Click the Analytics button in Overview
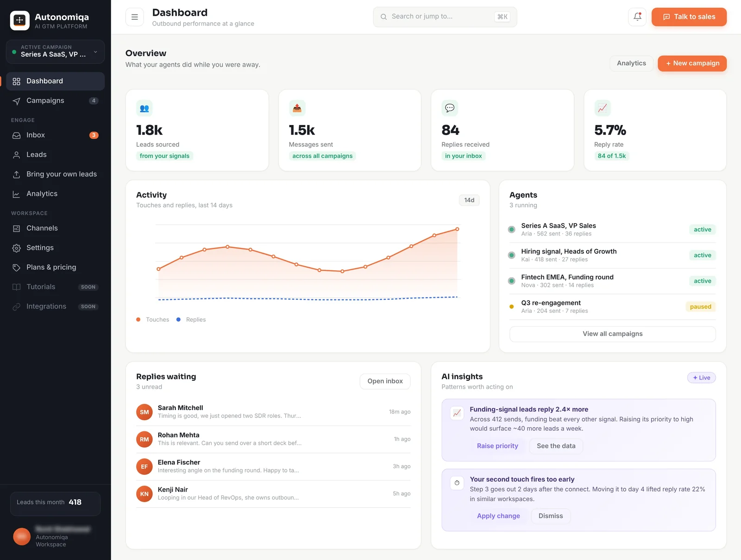Viewport: 741px width, 560px height. 631,63
